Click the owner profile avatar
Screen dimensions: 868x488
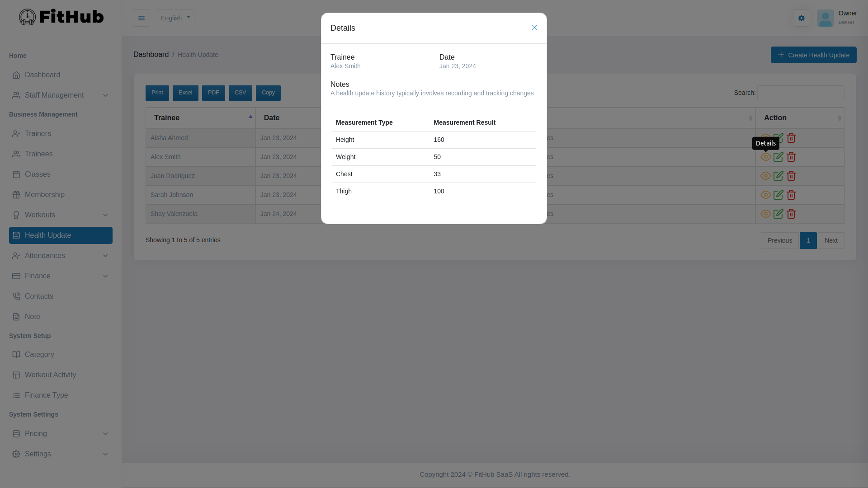tap(826, 18)
